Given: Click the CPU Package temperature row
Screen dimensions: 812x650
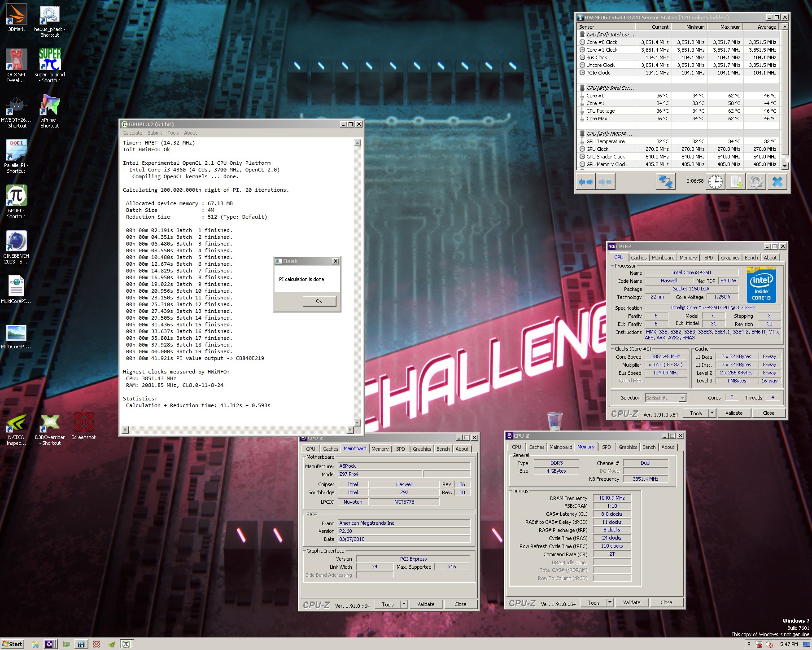Looking at the screenshot, I should coord(679,111).
